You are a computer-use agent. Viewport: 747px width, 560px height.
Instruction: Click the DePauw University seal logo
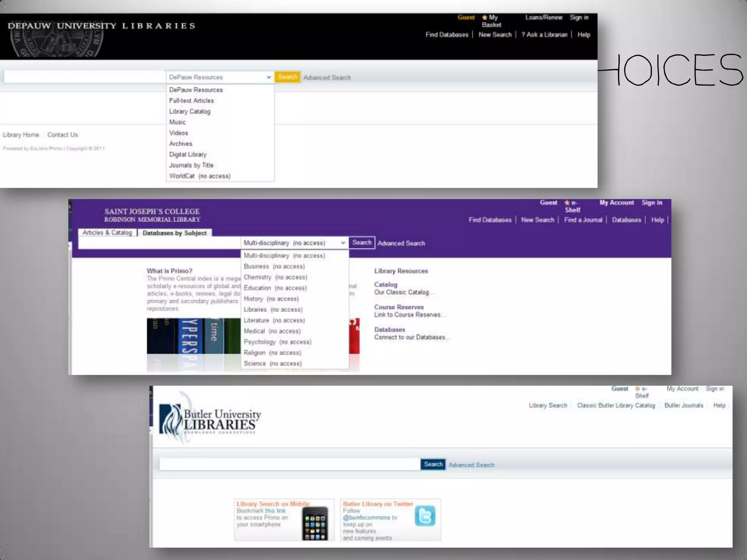[x=57, y=42]
